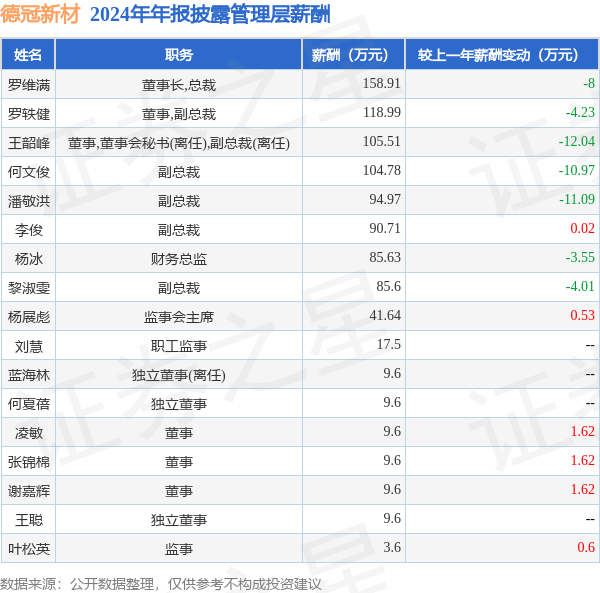
Task: Click the position 董事,副总裁
Action: [179, 114]
